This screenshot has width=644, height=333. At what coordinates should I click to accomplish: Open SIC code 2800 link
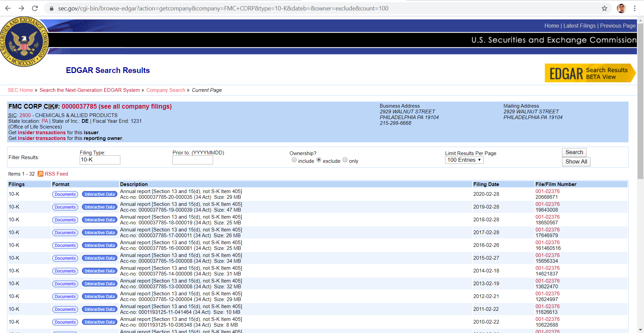coord(25,115)
